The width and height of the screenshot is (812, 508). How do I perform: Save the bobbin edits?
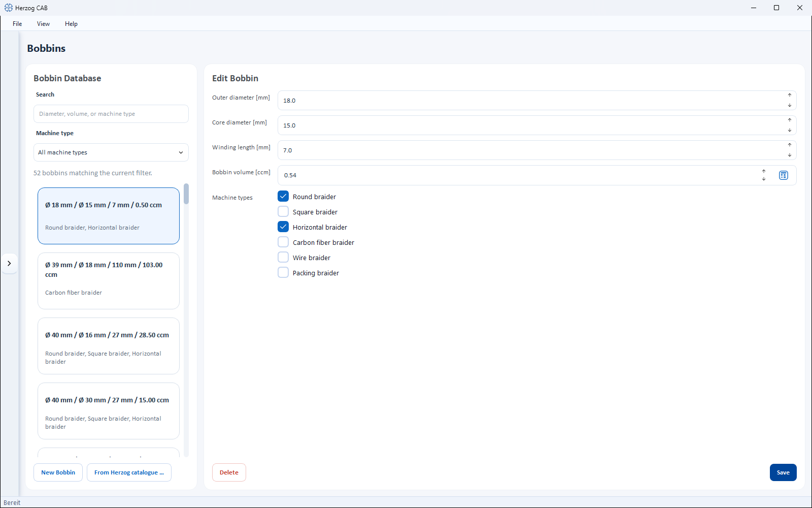783,472
